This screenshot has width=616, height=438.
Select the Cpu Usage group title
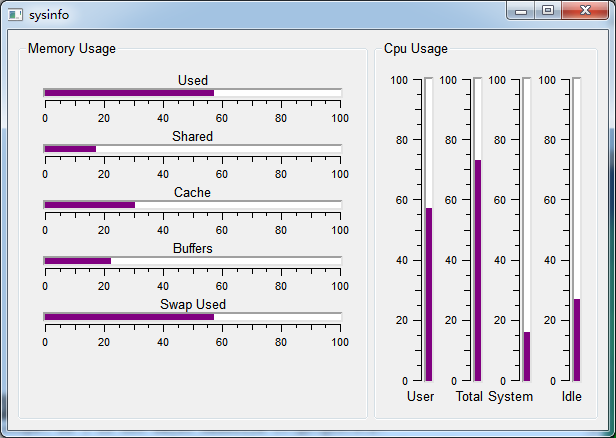pos(416,48)
